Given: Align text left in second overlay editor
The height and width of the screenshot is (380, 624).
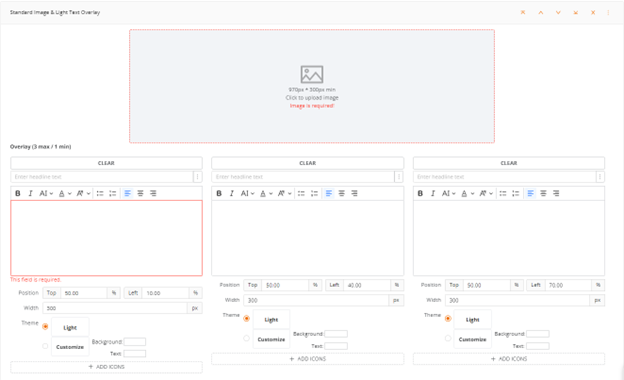Looking at the screenshot, I should (329, 193).
